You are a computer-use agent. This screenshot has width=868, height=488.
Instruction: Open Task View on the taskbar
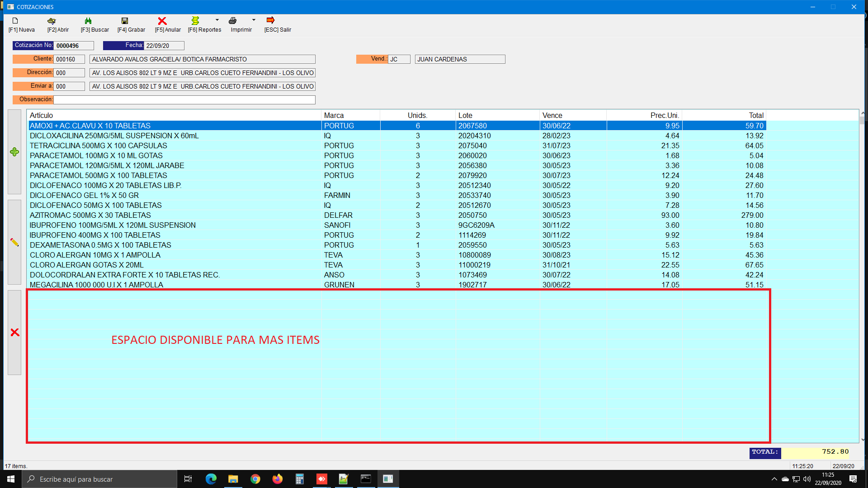[188, 479]
